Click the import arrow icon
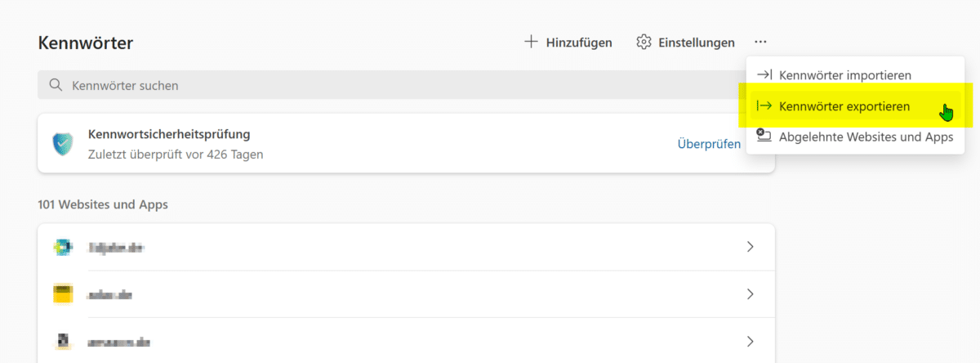The image size is (980, 363). tap(764, 75)
